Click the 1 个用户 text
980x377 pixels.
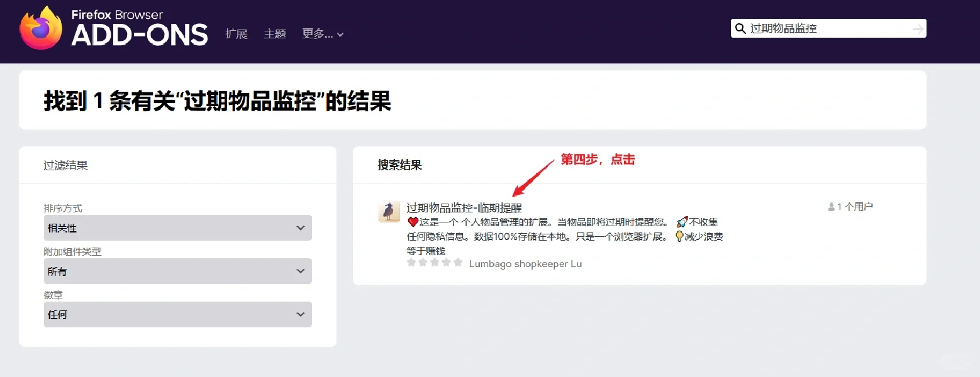tap(855, 207)
